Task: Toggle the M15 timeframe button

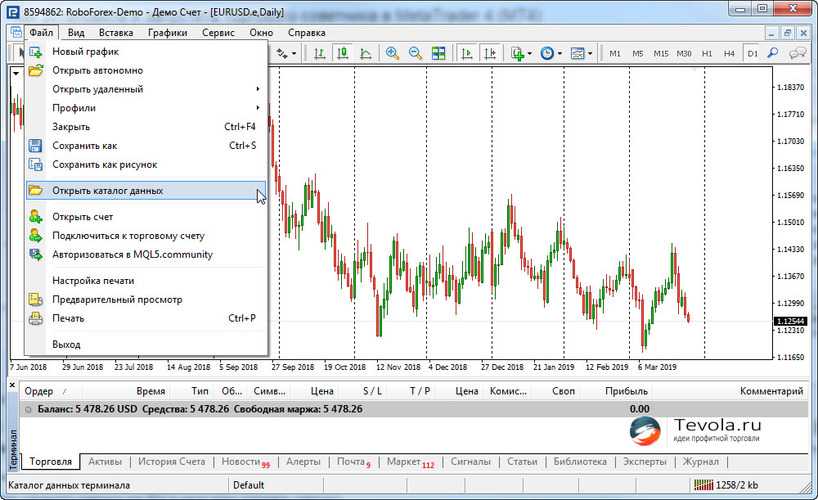Action: 660,53
